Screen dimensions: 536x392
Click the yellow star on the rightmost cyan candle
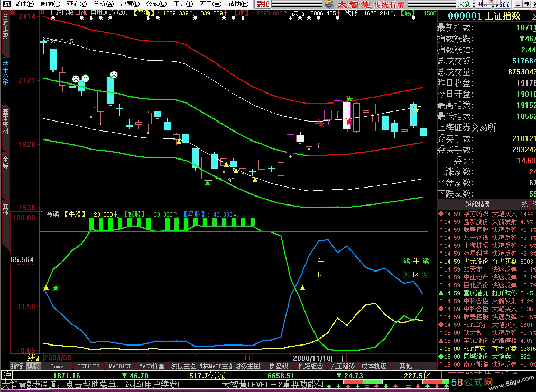416,110
